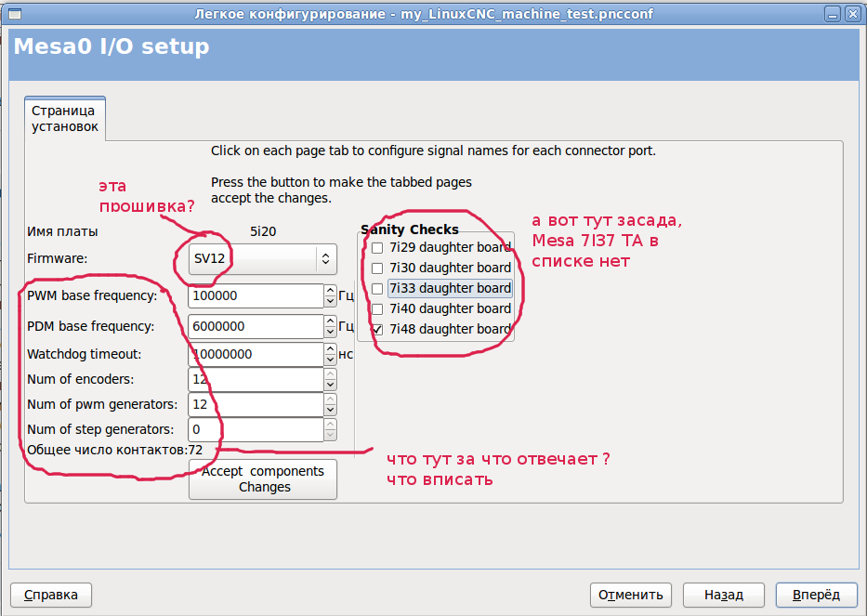Increase Num of step generators value
This screenshot has height=616, width=867.
330,424
